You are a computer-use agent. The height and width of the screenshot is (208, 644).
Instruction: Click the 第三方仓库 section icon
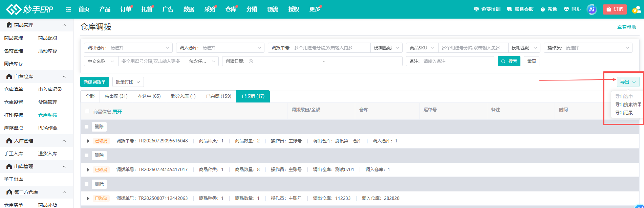tap(9, 192)
